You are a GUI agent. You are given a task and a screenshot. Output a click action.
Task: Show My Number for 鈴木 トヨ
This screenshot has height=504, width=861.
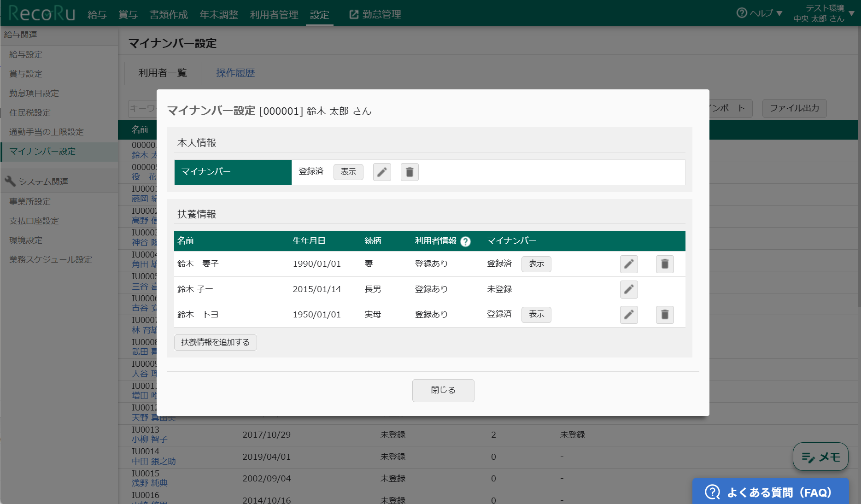pyautogui.click(x=536, y=314)
